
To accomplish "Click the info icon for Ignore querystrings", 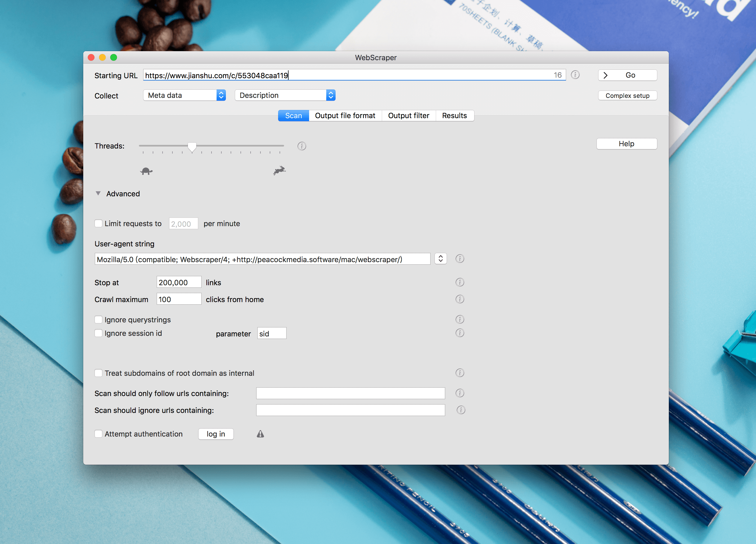I will pos(460,319).
